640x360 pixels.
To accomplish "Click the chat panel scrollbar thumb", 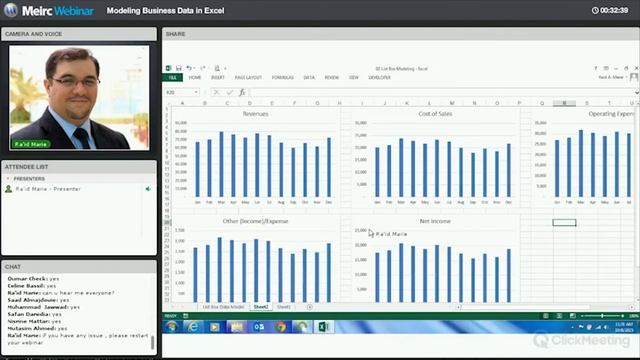I will 153,342.
